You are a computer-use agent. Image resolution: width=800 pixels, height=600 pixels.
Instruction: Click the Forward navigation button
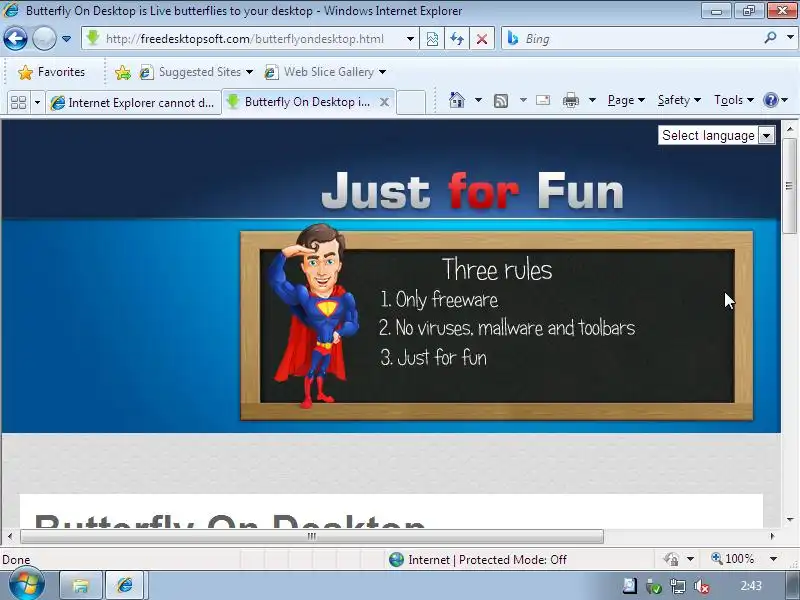point(44,38)
